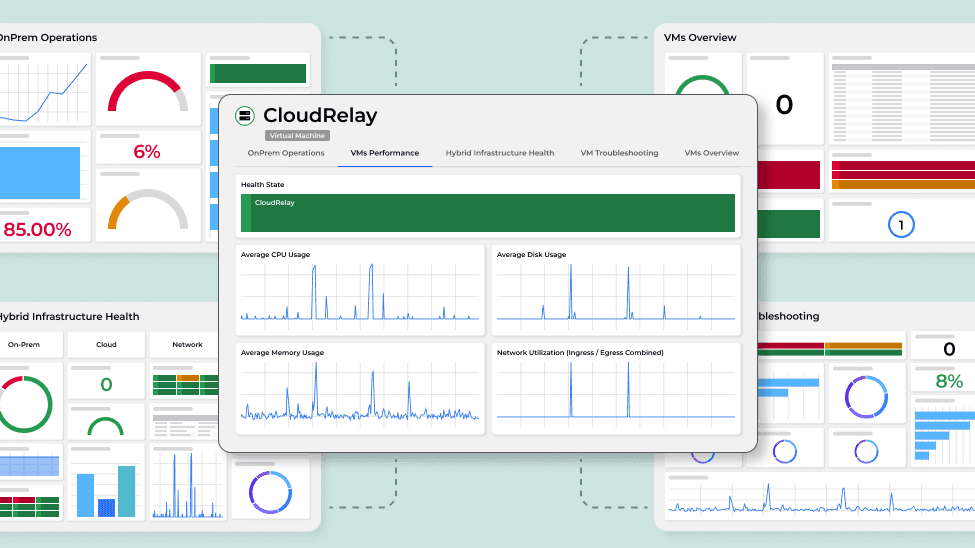Select the Average Disk Usage chart
975x548 pixels.
pos(616,290)
